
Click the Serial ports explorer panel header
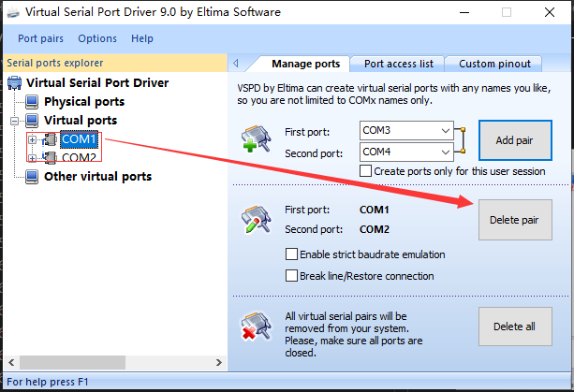coord(115,63)
